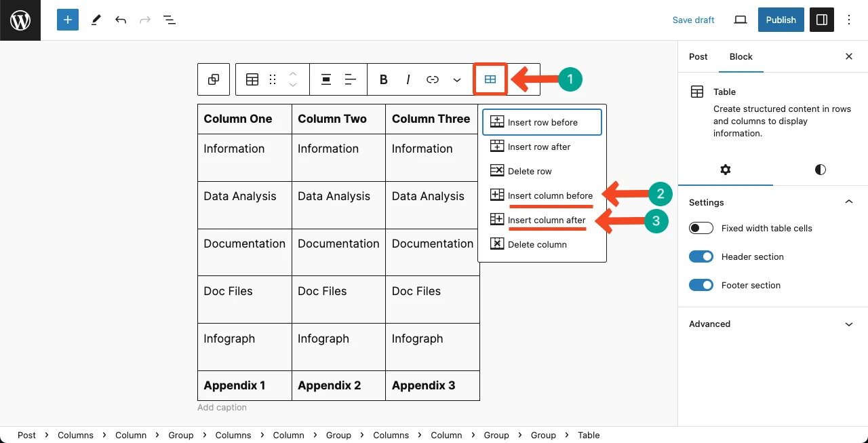
Task: Open the Document Overview list view
Action: [x=170, y=20]
